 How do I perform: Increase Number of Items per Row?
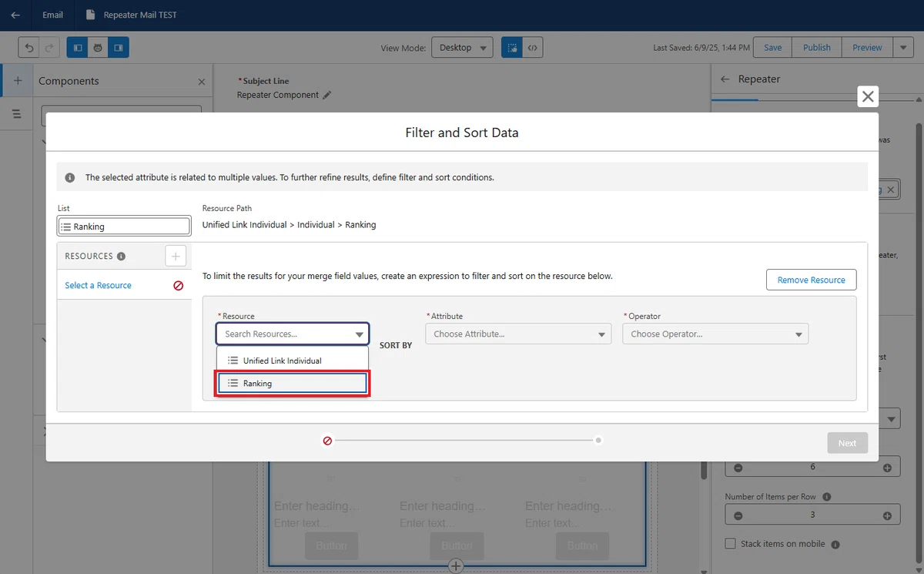click(887, 515)
